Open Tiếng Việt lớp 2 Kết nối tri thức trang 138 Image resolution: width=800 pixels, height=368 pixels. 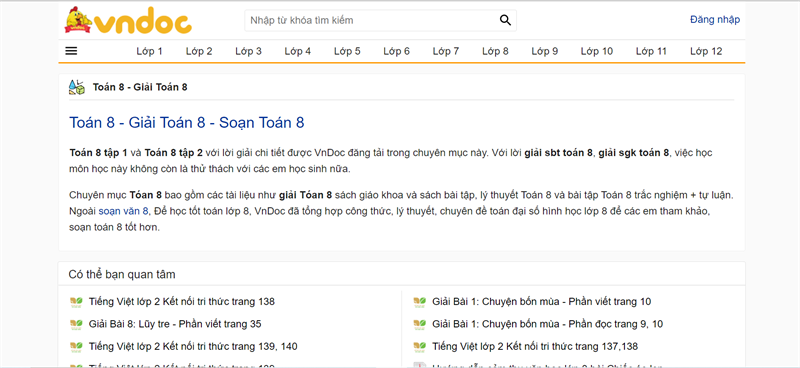tap(182, 302)
